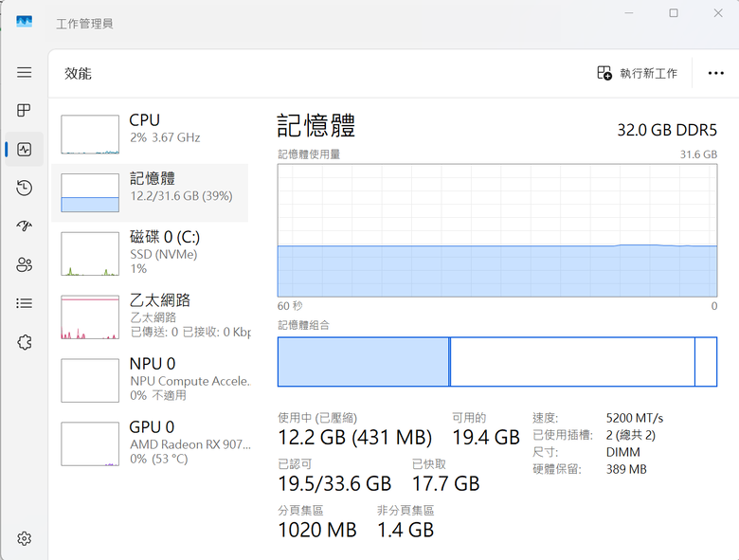Open Details list page icon
The height and width of the screenshot is (560, 739).
(x=24, y=303)
